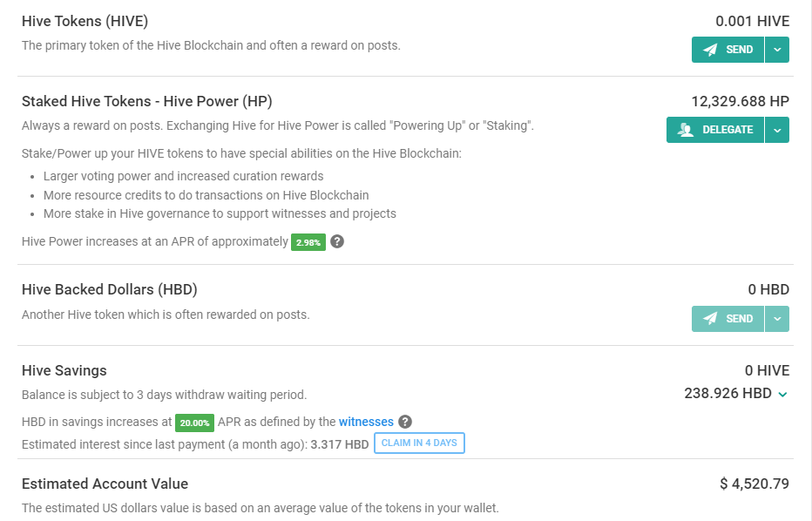Click SEND button for Hive Tokens
Screen dimensions: 812x521
click(x=727, y=50)
